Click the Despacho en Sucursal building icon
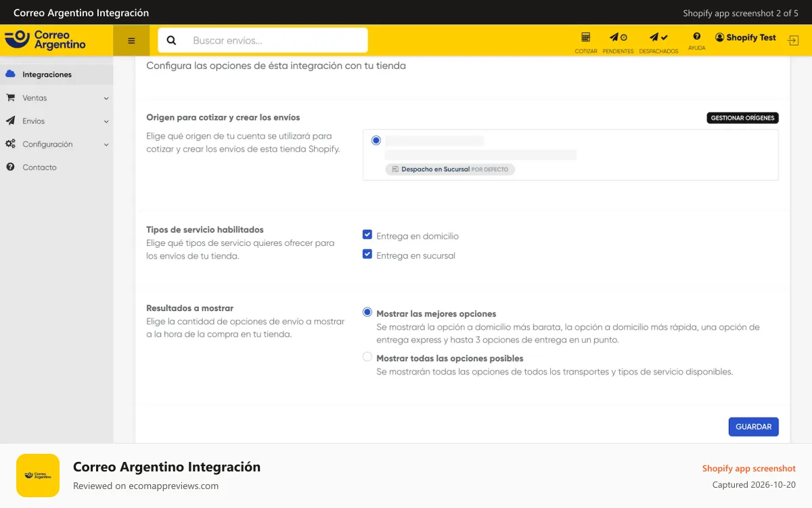Screen dimensions: 812x508 click(395, 169)
